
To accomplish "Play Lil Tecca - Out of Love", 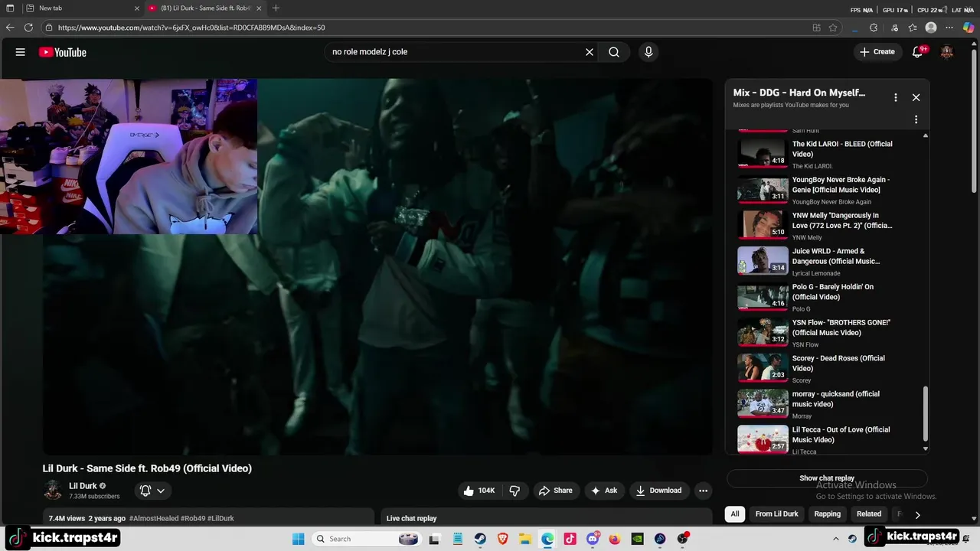I will (763, 439).
